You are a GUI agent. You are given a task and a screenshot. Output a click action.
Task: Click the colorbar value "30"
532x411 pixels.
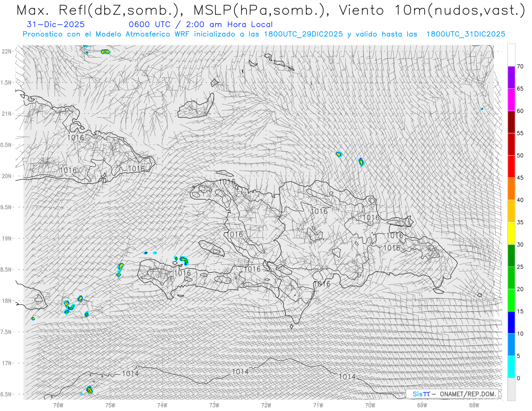(x=520, y=245)
